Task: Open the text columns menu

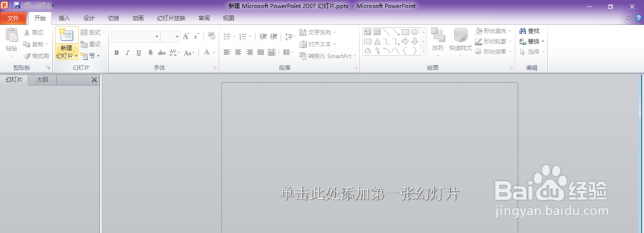Action: pyautogui.click(x=289, y=53)
